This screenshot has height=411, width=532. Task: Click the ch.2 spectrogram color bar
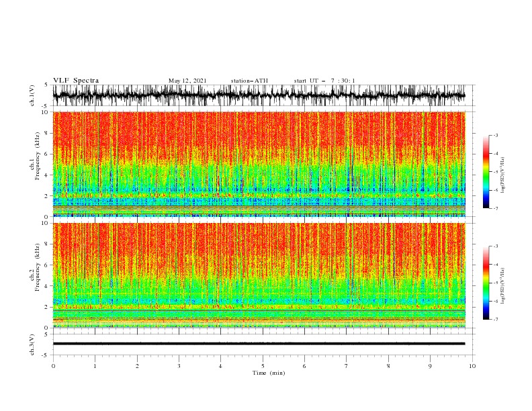(x=486, y=283)
